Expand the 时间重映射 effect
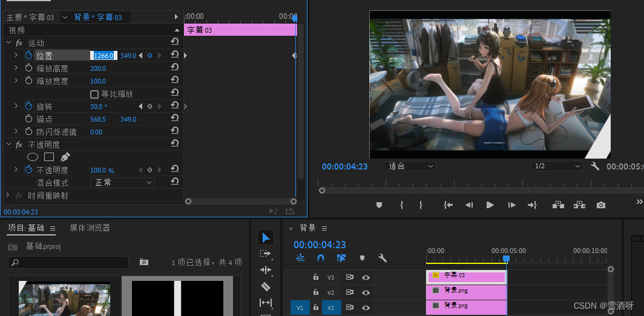The image size is (644, 316). click(x=8, y=195)
